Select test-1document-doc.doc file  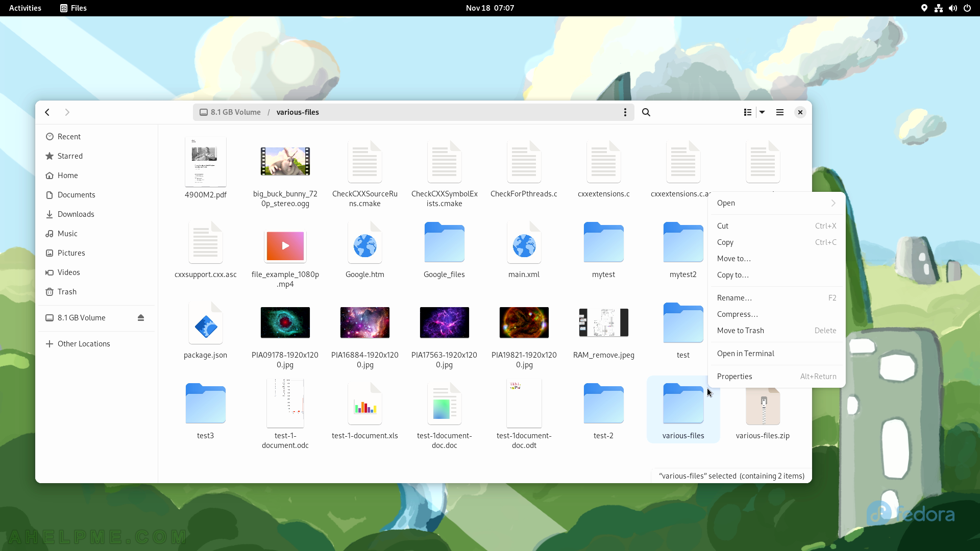tap(445, 404)
